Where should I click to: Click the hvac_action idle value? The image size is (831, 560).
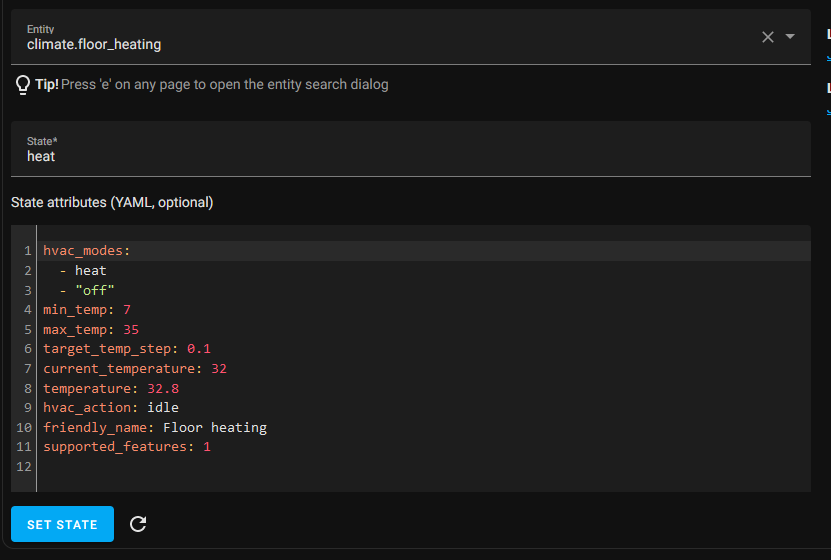[163, 407]
